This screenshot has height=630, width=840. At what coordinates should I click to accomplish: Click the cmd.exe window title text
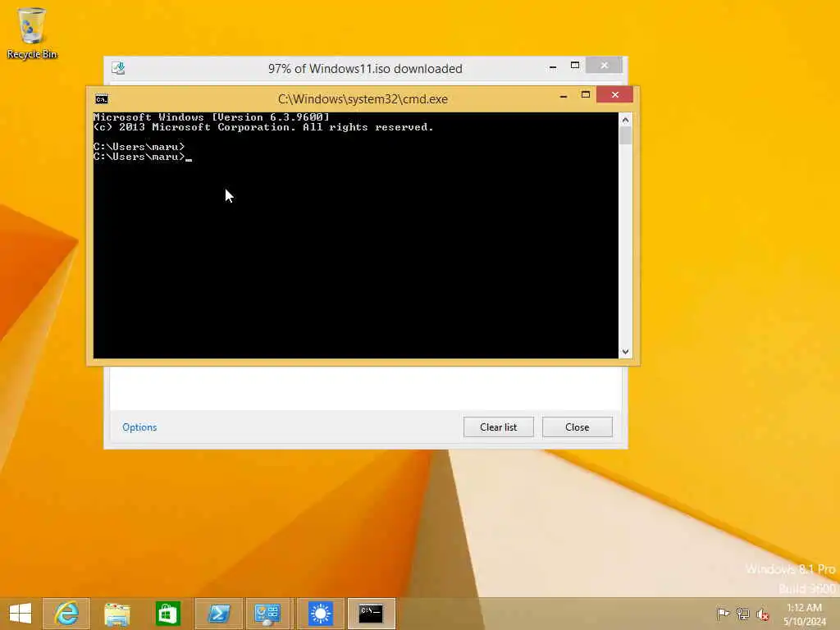click(363, 99)
